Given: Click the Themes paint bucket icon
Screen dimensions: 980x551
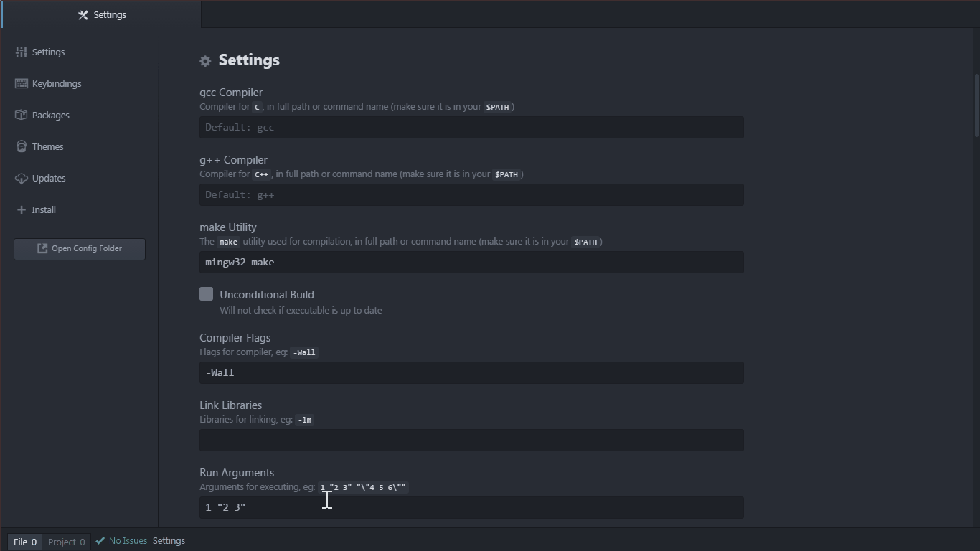Looking at the screenshot, I should 22,146.
